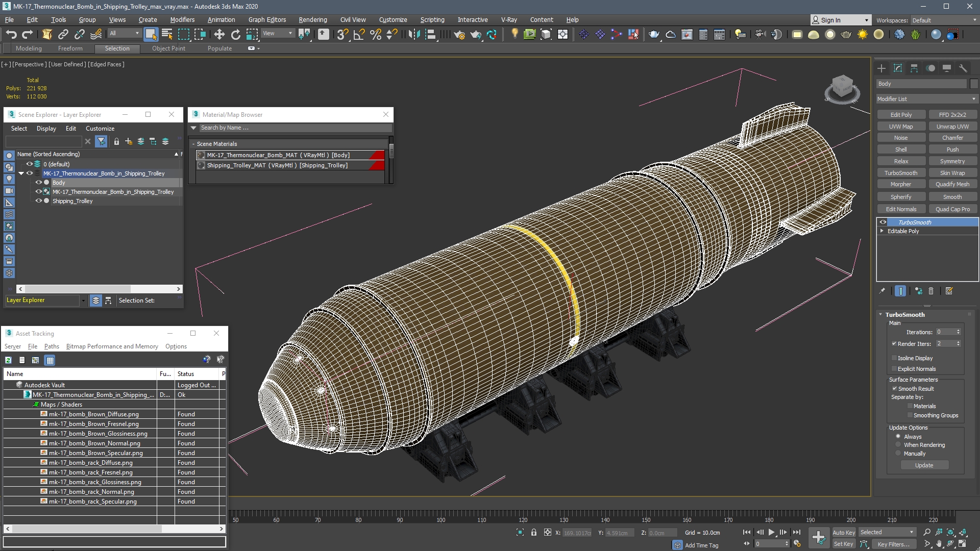
Task: Expand the Editable Poly stack entry
Action: pyautogui.click(x=882, y=231)
